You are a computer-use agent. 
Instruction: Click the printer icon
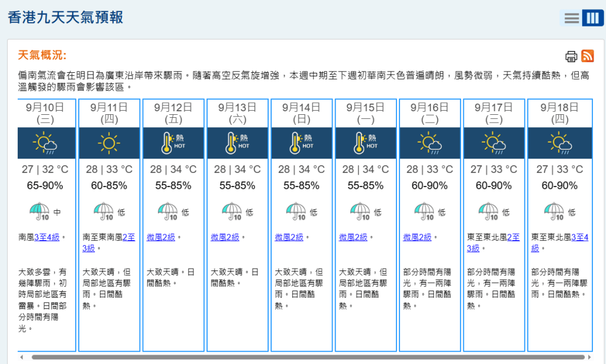tap(571, 56)
